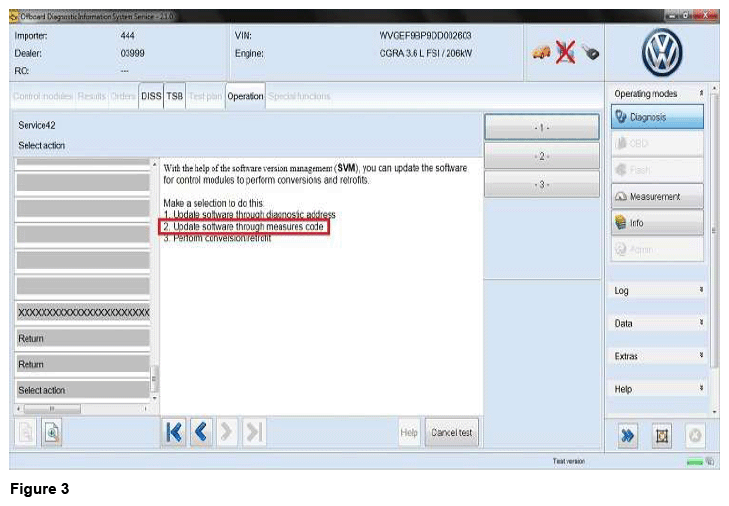
Task: Select the Flash operating mode
Action: pos(657,170)
